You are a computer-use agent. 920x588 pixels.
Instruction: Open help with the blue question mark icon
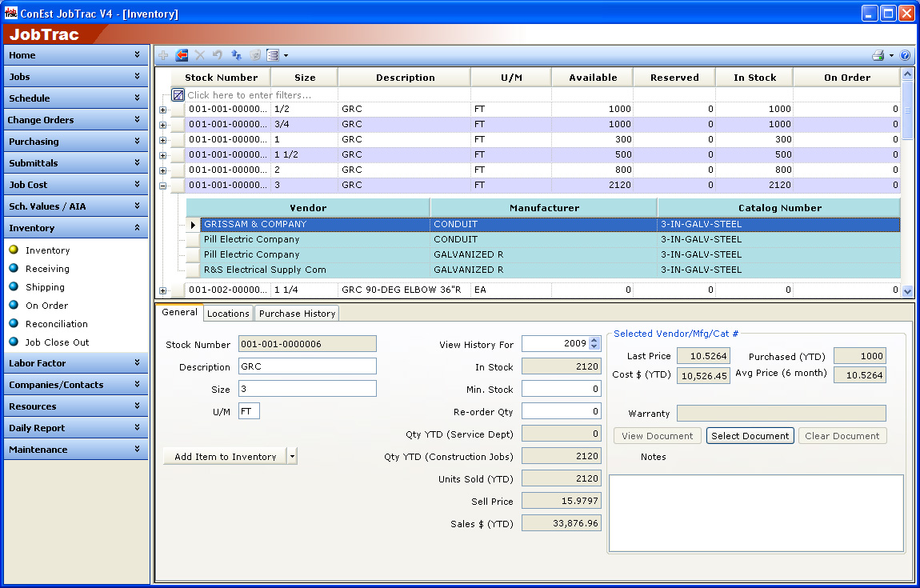tap(905, 55)
